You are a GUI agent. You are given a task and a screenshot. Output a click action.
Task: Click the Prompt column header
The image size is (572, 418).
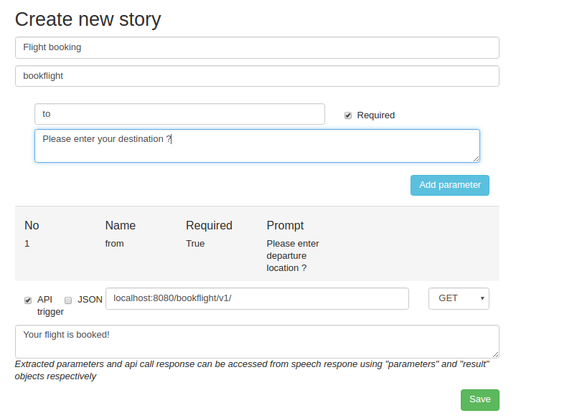pyautogui.click(x=285, y=225)
